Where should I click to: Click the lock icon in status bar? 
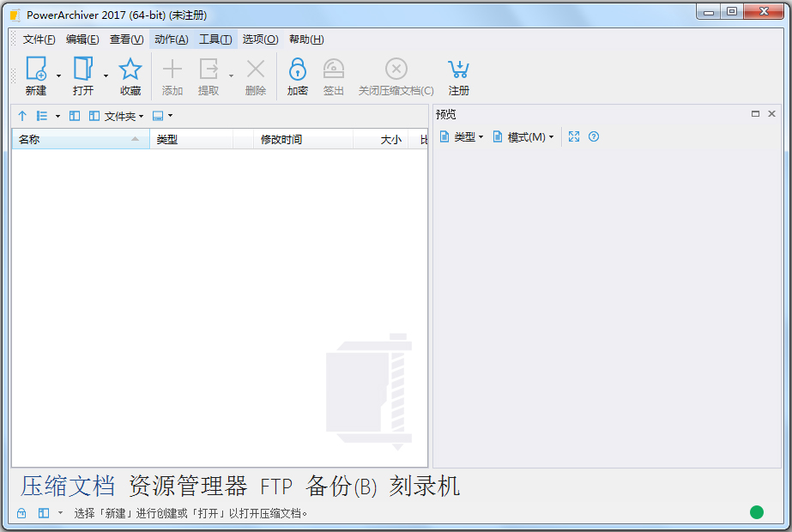[21, 513]
